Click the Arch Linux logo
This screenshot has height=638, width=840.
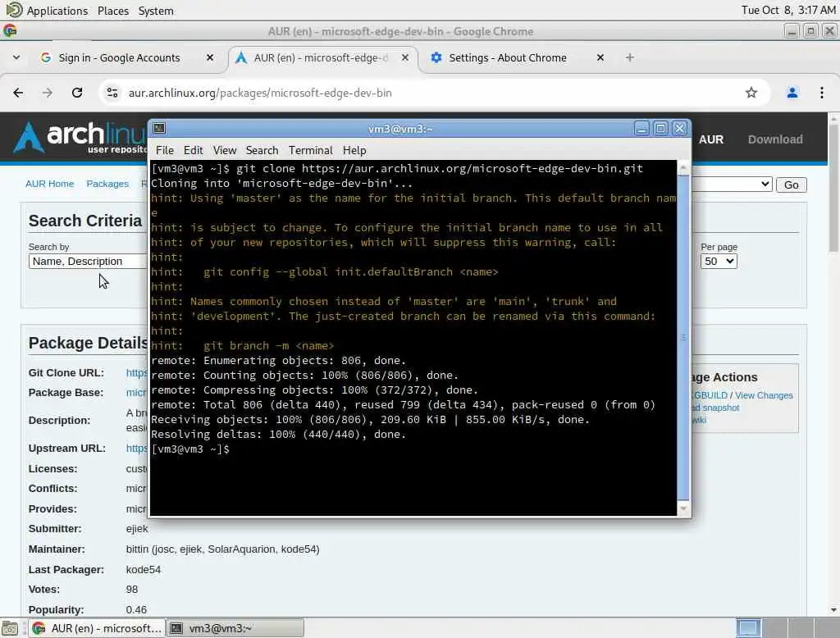coord(80,137)
